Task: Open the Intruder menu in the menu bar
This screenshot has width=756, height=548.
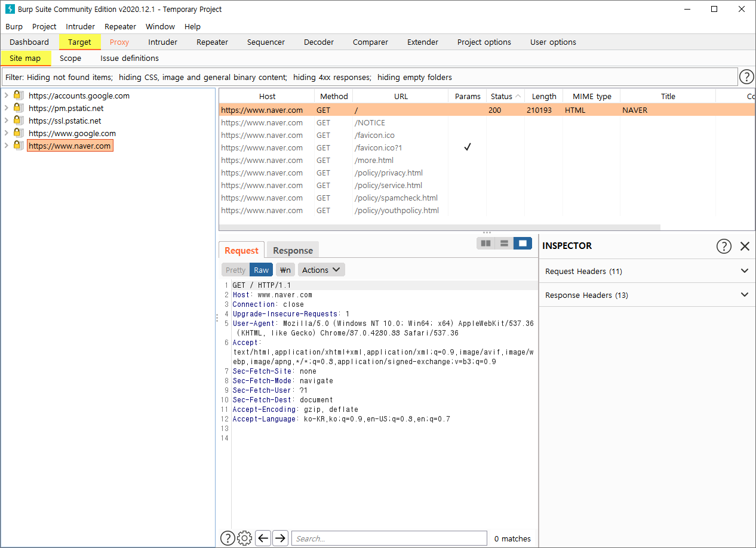Action: click(81, 26)
